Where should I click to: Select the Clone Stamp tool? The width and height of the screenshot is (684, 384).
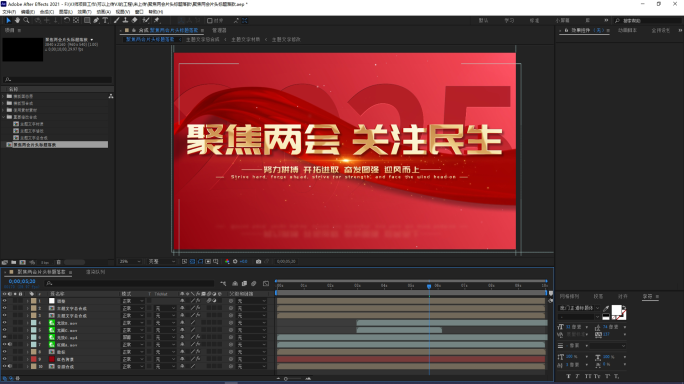tap(125, 21)
